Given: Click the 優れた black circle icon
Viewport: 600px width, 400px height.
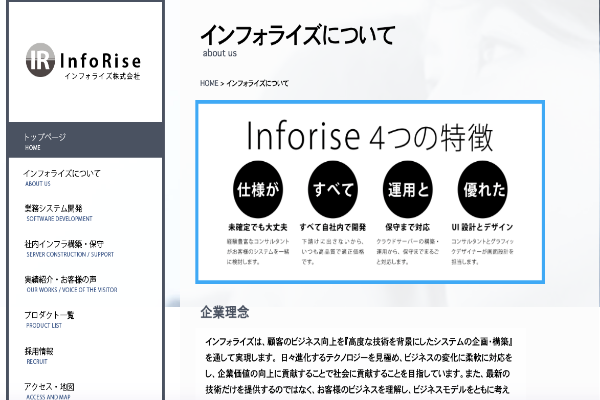Looking at the screenshot, I should tap(483, 189).
